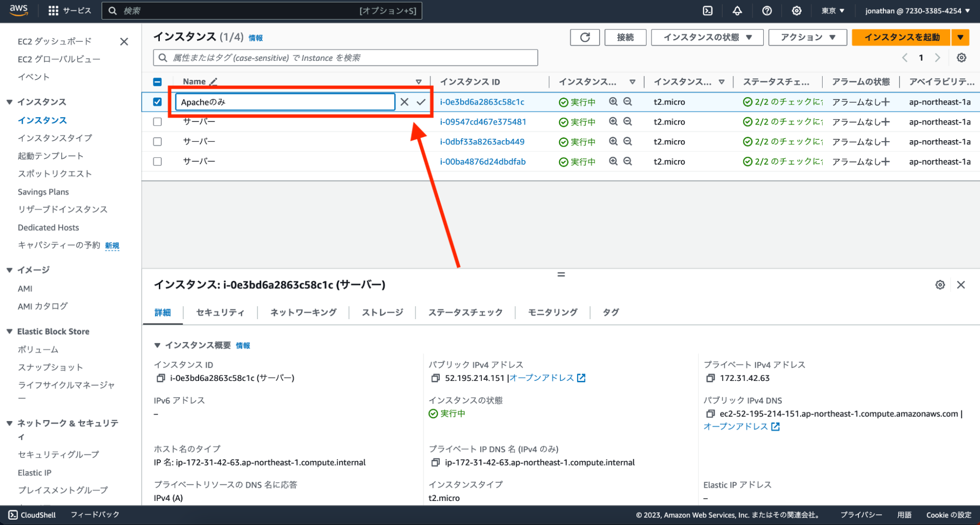Open the アクション dropdown
980x525 pixels.
point(807,37)
